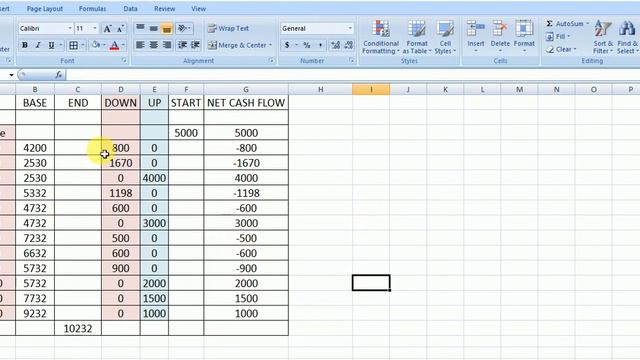
Task: Switch to the Data tab
Action: pyautogui.click(x=130, y=9)
